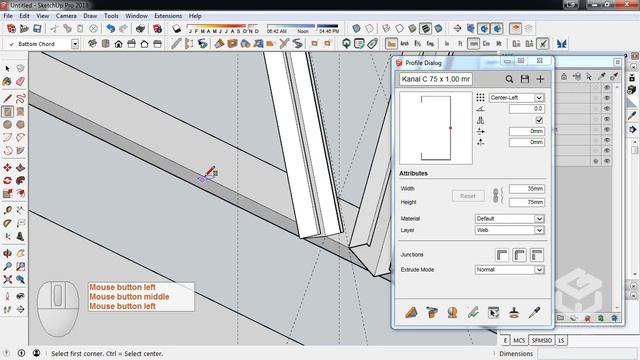The width and height of the screenshot is (640, 360).
Task: Activate the Orbit tool
Action: pyautogui.click(x=7, y=253)
